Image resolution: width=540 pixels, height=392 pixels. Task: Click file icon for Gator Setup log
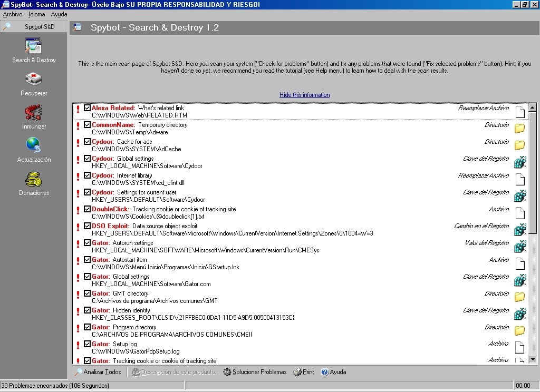click(520, 348)
